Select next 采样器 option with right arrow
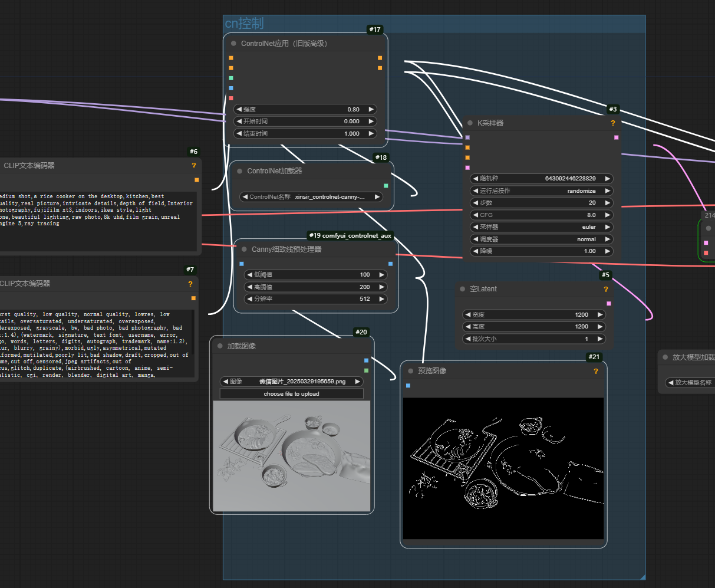This screenshot has width=715, height=588. point(608,227)
